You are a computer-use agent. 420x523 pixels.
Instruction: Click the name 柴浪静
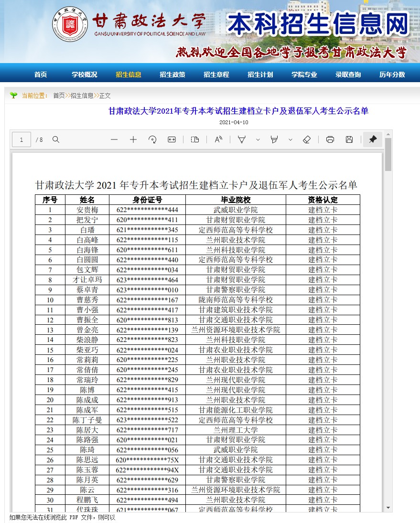87,340
